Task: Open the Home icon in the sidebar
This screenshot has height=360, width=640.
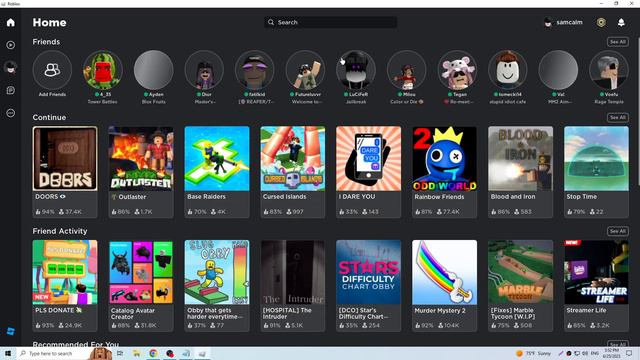Action: 11,22
